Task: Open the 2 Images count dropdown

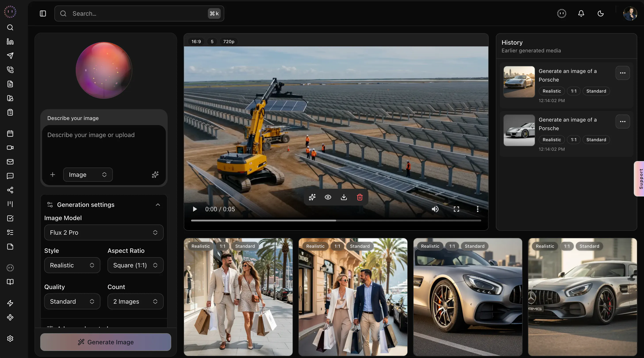Action: [x=136, y=302]
